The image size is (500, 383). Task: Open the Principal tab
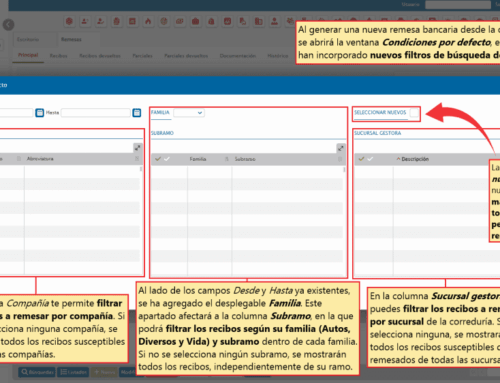[28, 55]
